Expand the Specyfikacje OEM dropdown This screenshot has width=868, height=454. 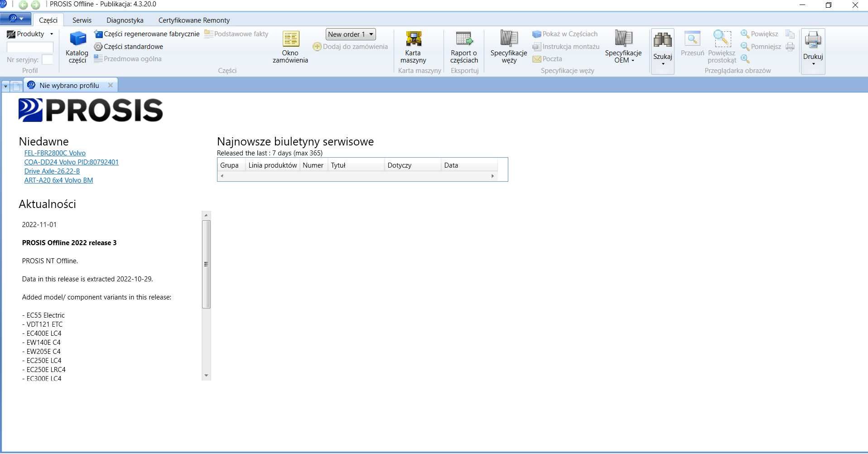(623, 48)
